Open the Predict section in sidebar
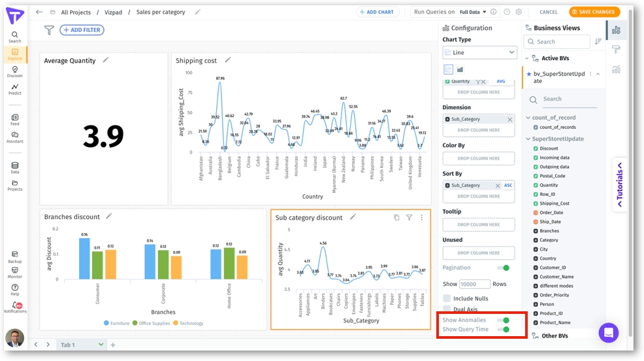 tap(14, 89)
